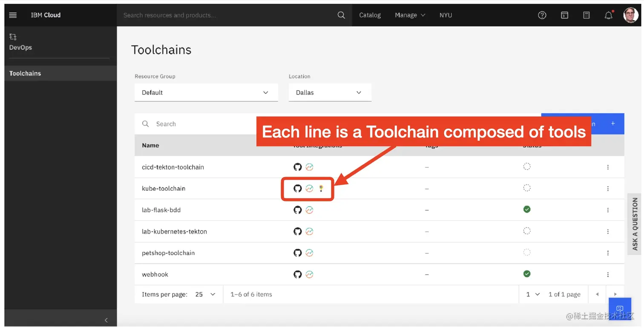This screenshot has height=330, width=644.
Task: Open the Location dropdown set to Dallas
Action: coord(330,92)
